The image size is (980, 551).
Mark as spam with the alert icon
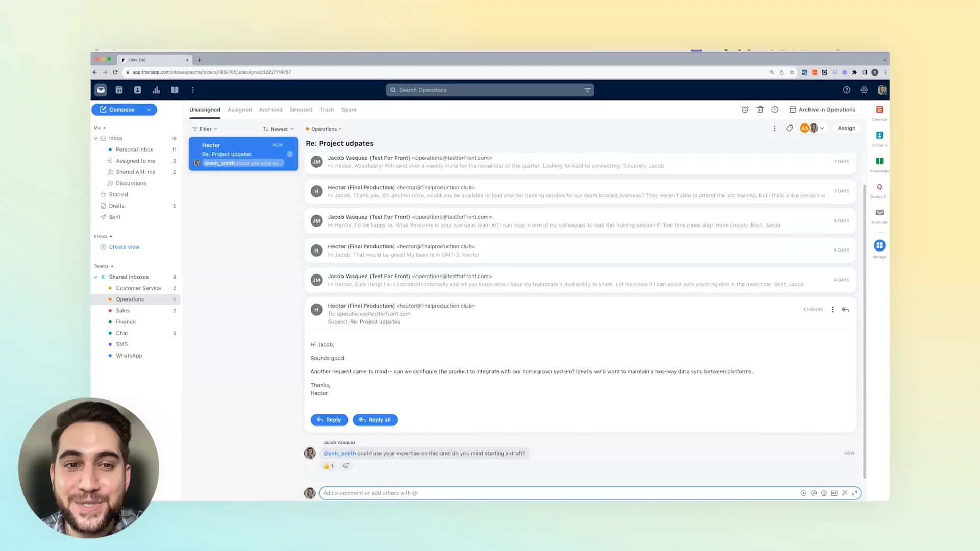point(775,110)
